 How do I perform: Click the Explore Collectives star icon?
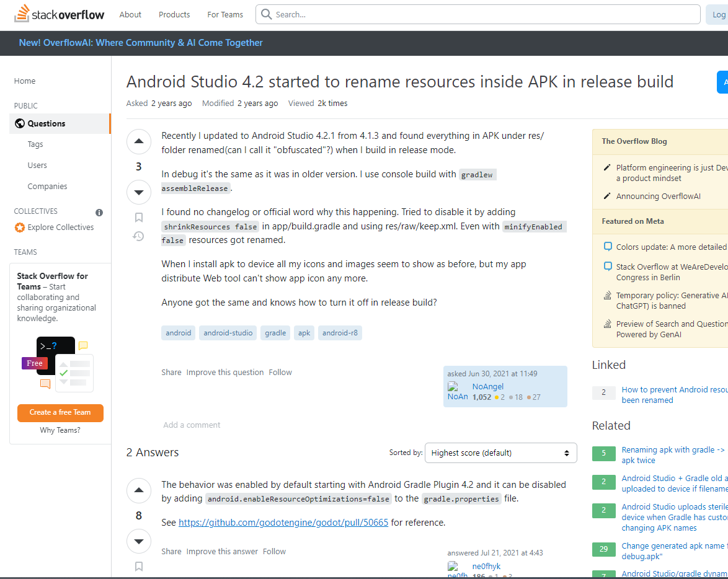[x=19, y=228]
